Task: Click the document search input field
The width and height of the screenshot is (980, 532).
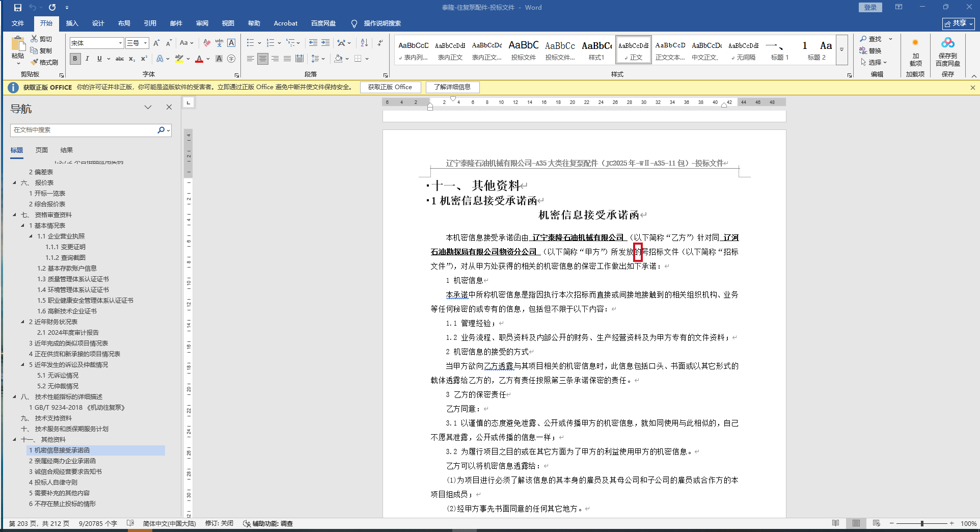Action: pyautogui.click(x=84, y=130)
